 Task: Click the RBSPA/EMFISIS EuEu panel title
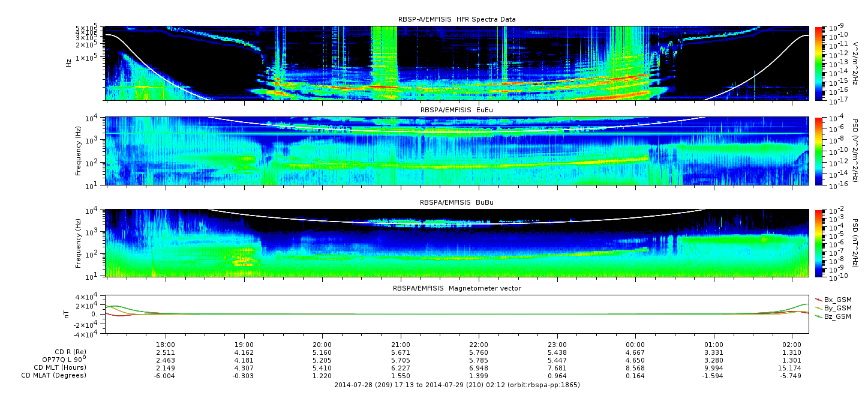(456, 110)
